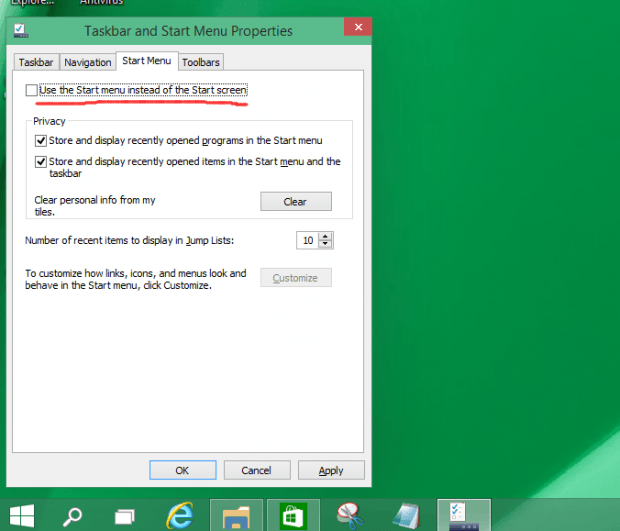Click into the Jump Lists number field
The width and height of the screenshot is (620, 531).
coord(308,240)
